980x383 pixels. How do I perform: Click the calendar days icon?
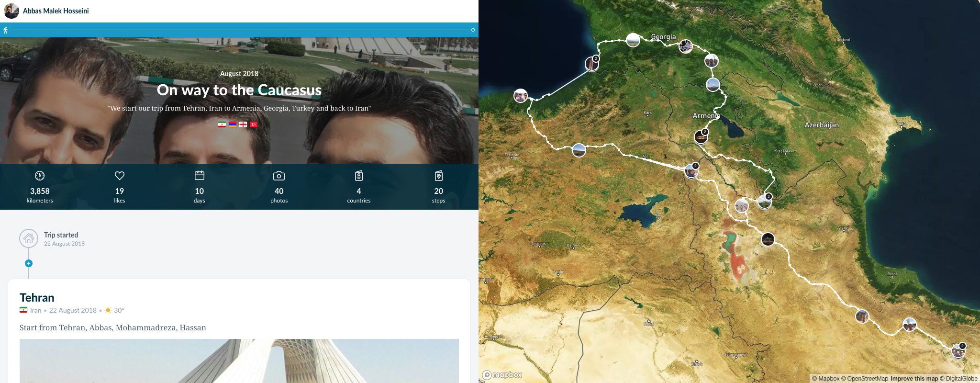(x=200, y=176)
